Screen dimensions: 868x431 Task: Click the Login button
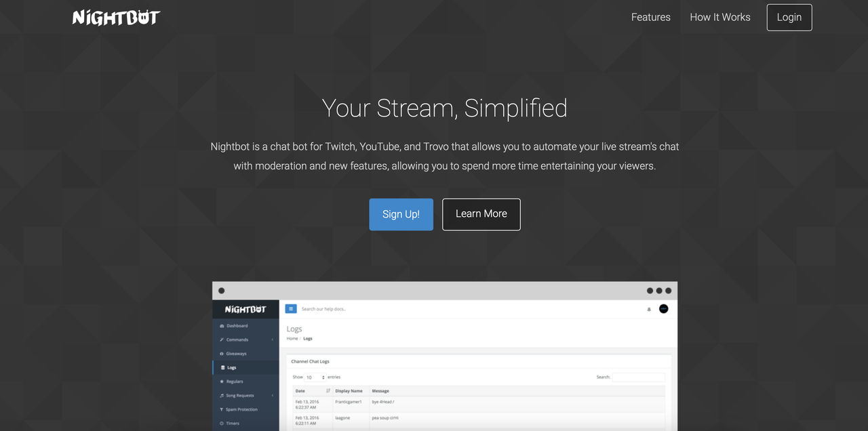(x=789, y=18)
